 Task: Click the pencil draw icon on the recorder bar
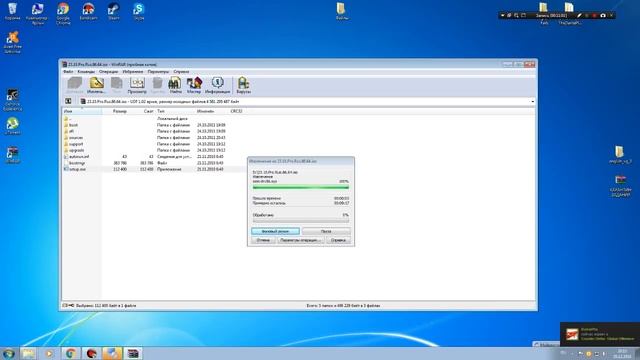coord(579,16)
